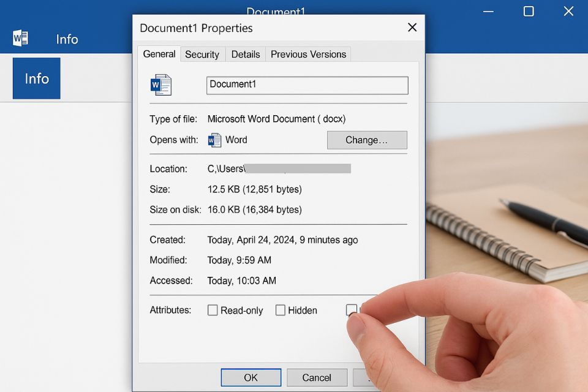588x392 pixels.
Task: Cancel the Properties dialog
Action: point(317,377)
